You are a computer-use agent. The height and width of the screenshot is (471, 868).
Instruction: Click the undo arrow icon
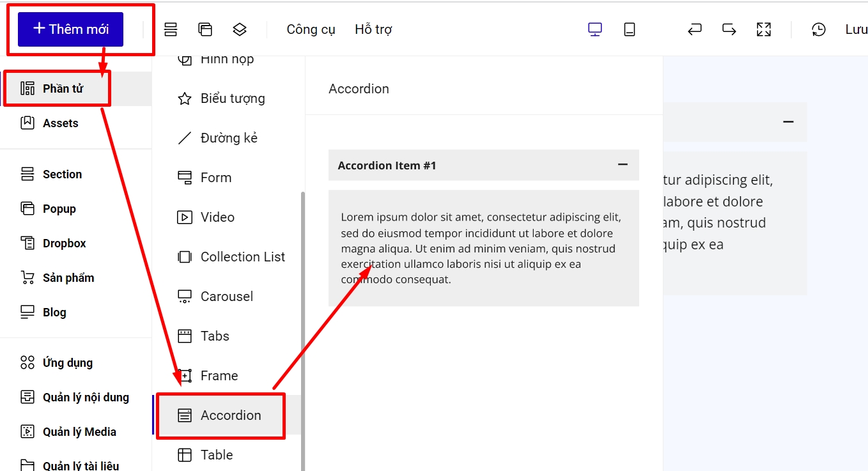695,29
